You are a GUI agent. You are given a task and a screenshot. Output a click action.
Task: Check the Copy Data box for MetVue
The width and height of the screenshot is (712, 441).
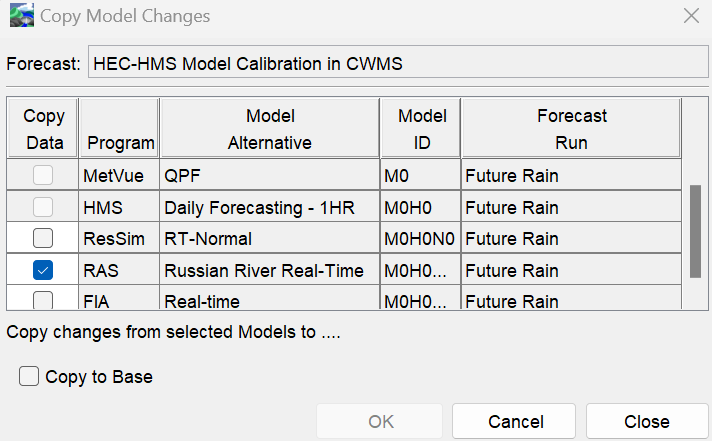[x=43, y=175]
